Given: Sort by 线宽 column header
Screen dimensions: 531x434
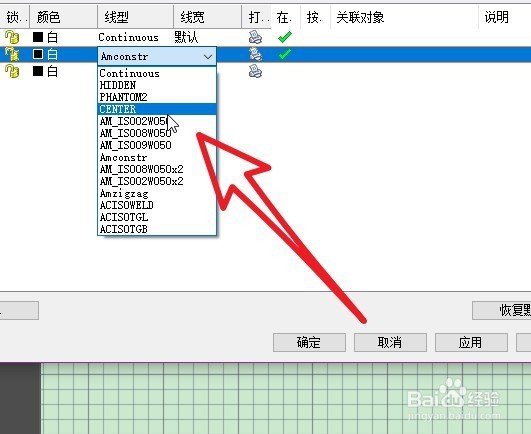Looking at the screenshot, I should [208, 17].
